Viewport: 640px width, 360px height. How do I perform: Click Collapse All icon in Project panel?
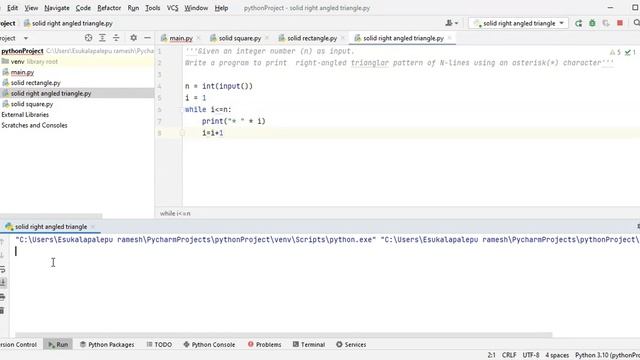click(x=116, y=38)
